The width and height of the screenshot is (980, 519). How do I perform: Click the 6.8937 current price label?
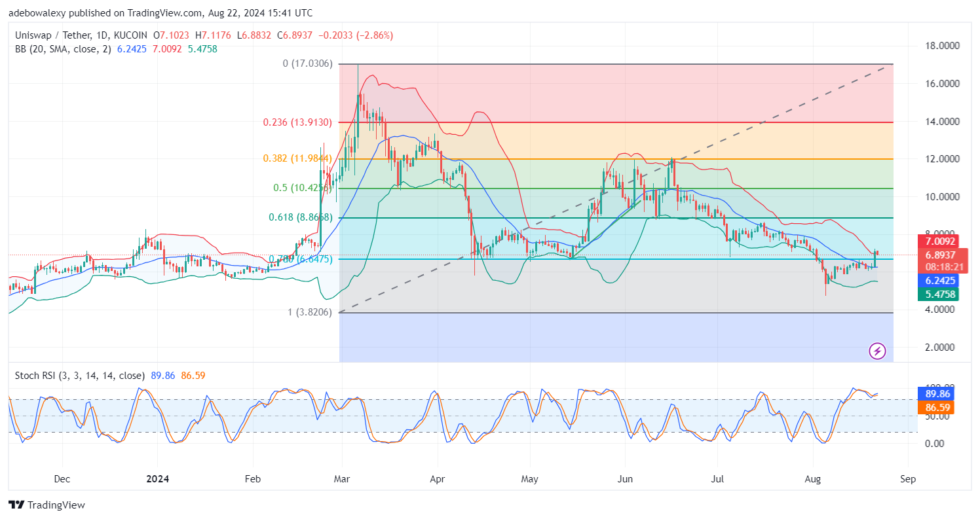click(x=941, y=255)
